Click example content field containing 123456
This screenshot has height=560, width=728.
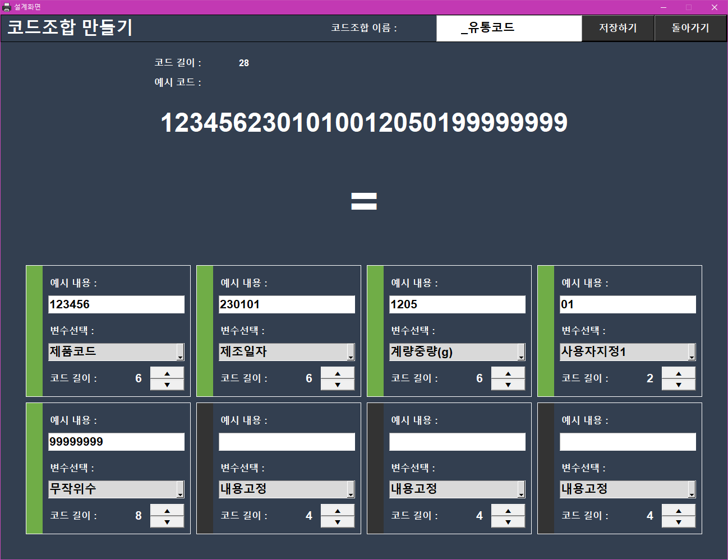point(116,304)
